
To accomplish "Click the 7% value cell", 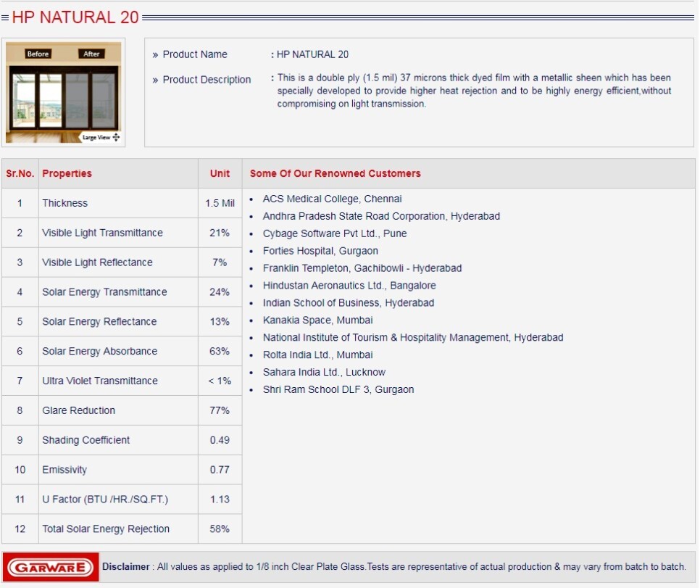I will (x=220, y=262).
